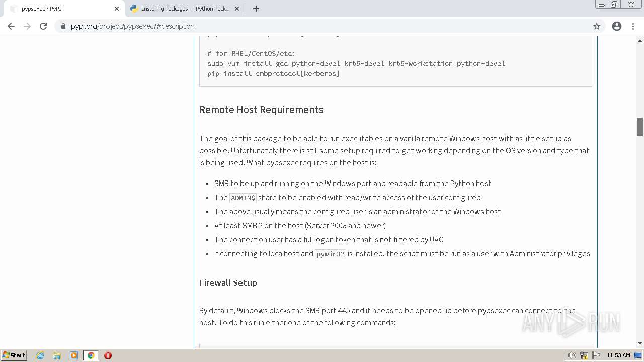Click the 'At least SMB 2 on the host' bullet
Viewport: 644px width, 362px height.
pos(300,226)
